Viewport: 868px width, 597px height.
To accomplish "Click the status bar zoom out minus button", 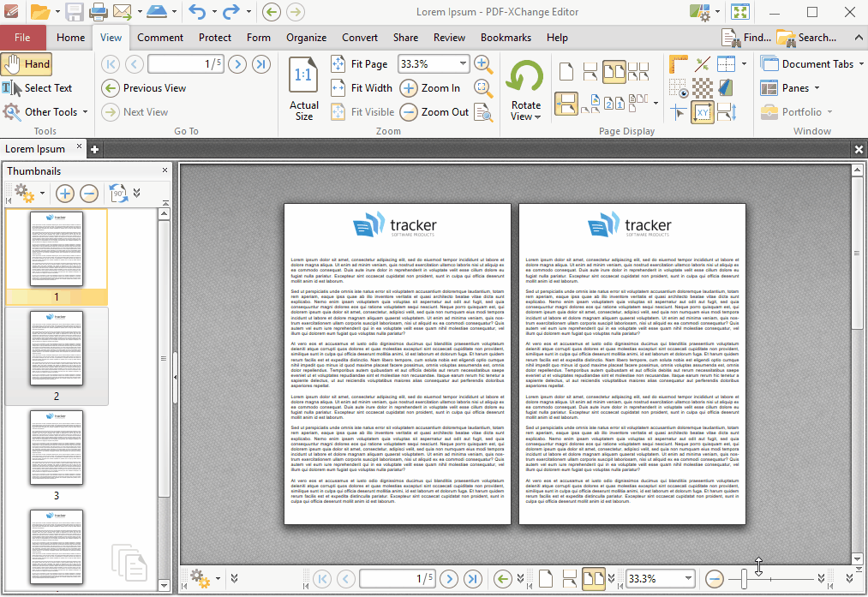I will tap(714, 579).
